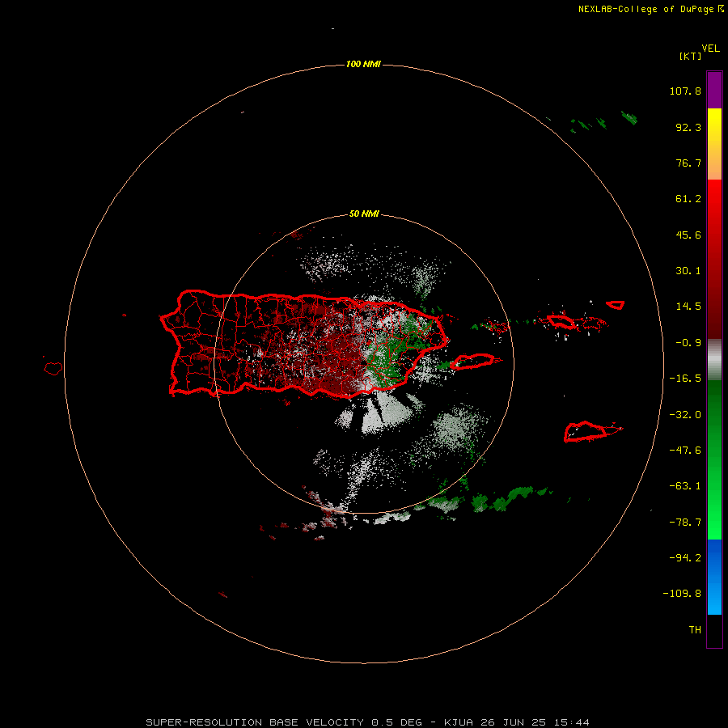Click the 100 NMI range ring label
Screen dimensions: 728x728
[x=363, y=64]
